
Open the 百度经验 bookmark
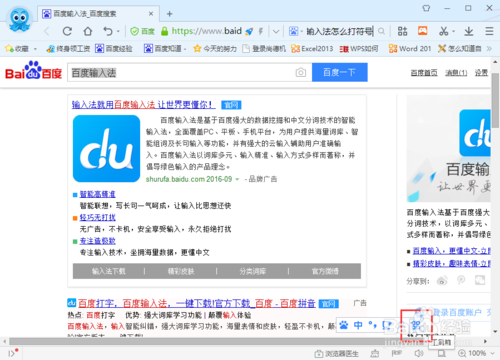click(114, 49)
